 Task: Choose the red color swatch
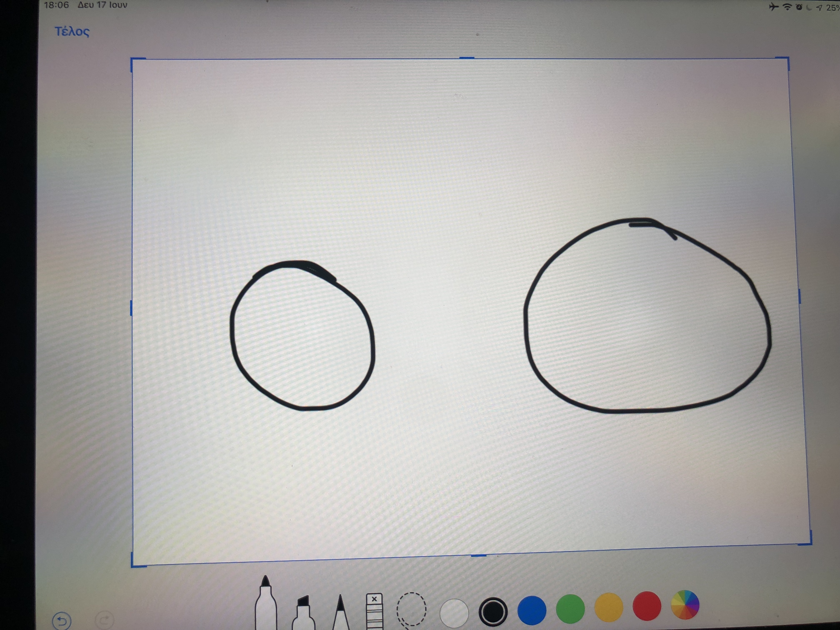pos(647,606)
